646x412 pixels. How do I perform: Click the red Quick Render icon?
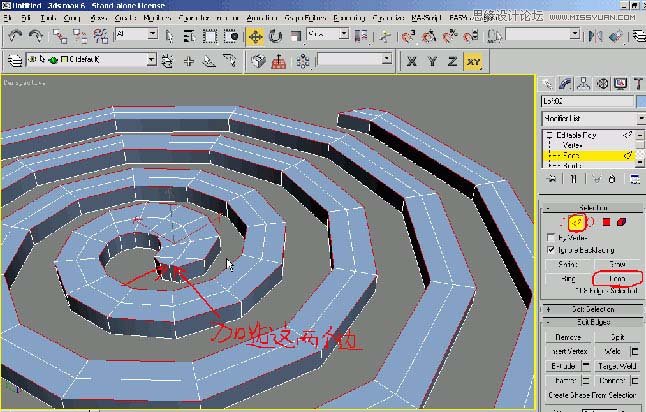tap(279, 61)
